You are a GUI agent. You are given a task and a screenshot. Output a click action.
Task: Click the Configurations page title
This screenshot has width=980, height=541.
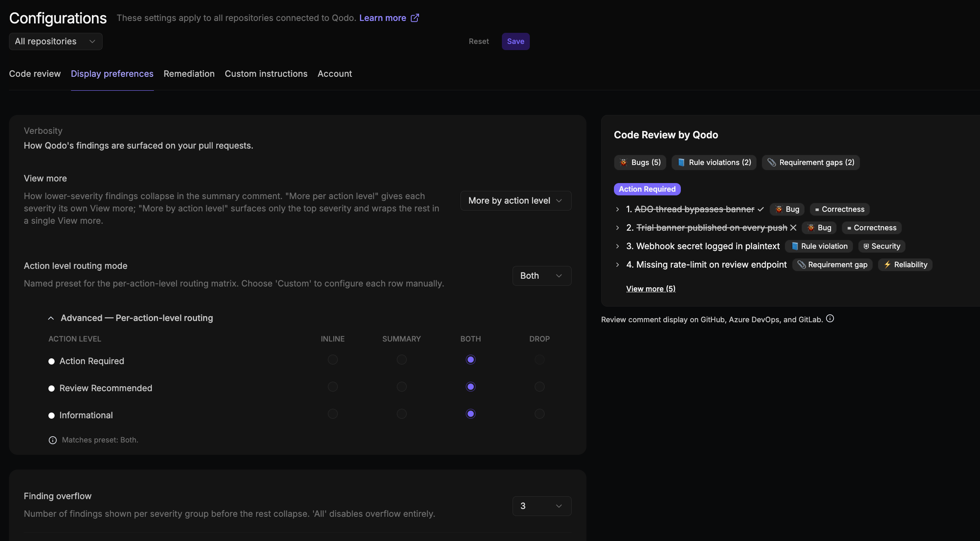point(58,18)
